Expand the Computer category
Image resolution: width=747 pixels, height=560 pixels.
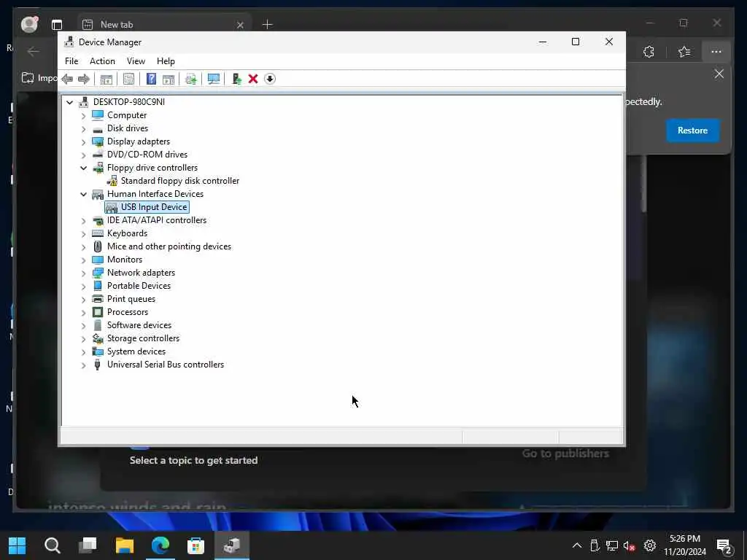(x=83, y=116)
